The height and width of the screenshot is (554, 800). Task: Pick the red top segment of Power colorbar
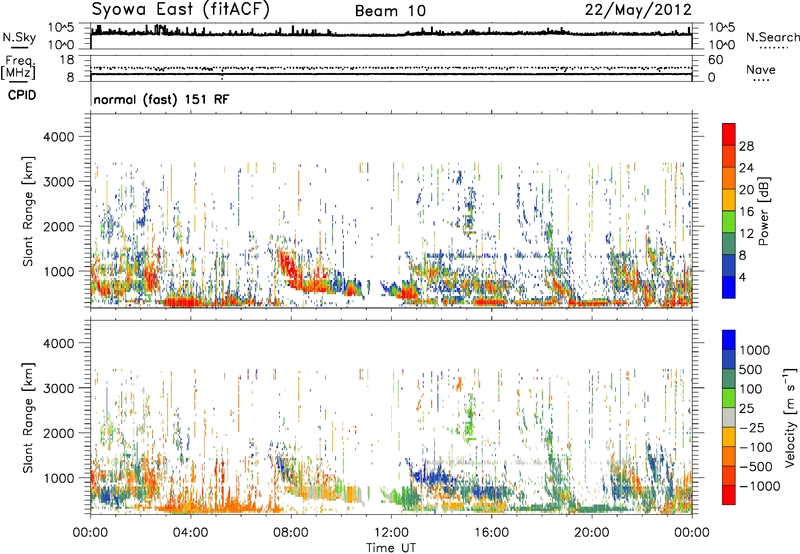tap(729, 134)
